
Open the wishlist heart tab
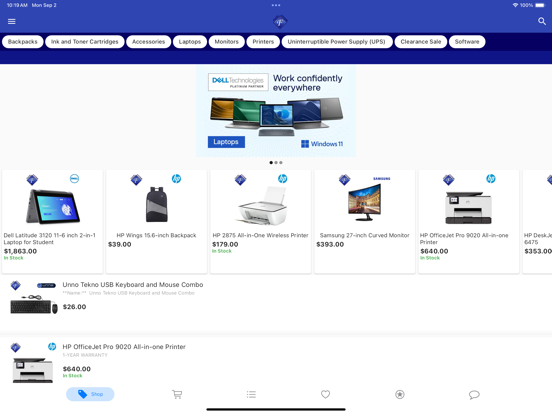pos(326,394)
